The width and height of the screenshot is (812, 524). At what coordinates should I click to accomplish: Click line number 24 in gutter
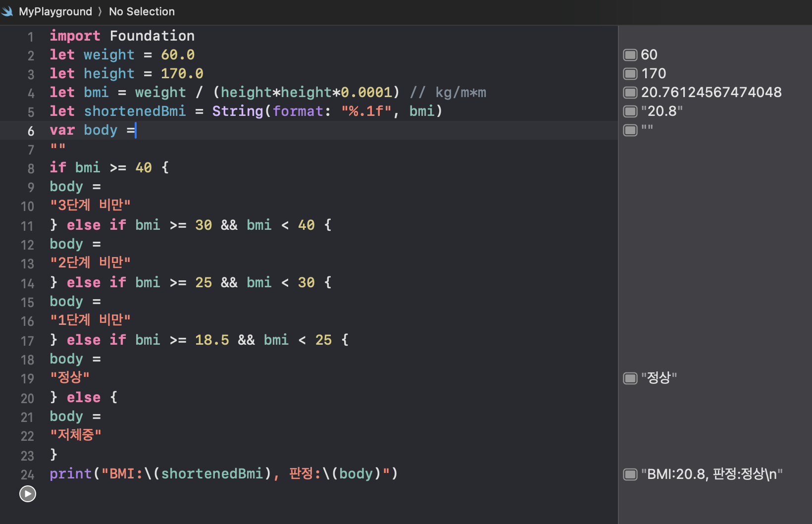(x=27, y=475)
